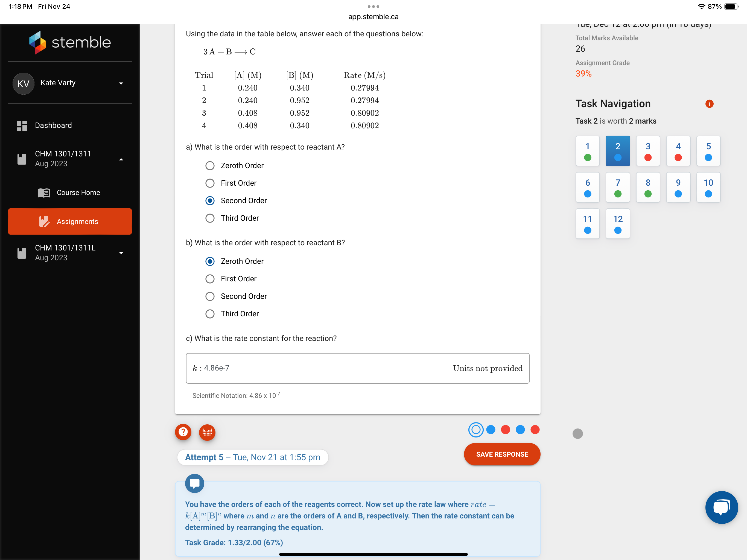The height and width of the screenshot is (560, 747).
Task: Open the Dashboard from the sidebar
Action: [x=53, y=125]
